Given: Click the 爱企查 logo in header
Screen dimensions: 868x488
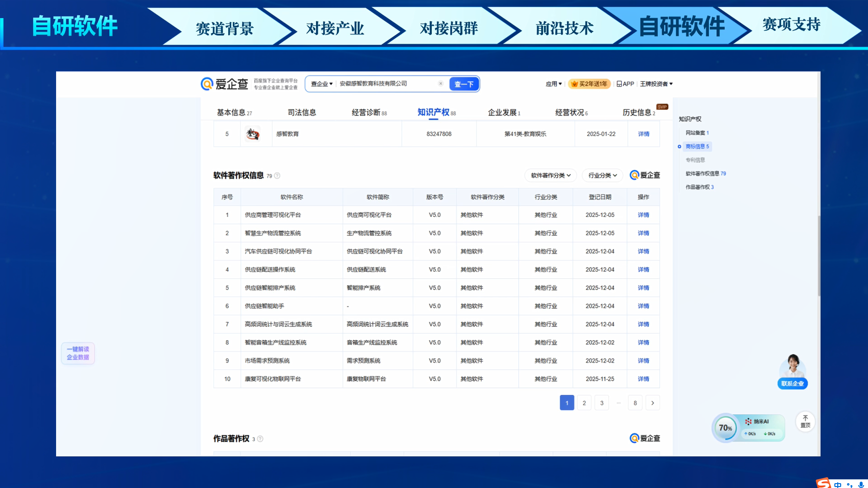Looking at the screenshot, I should [224, 84].
